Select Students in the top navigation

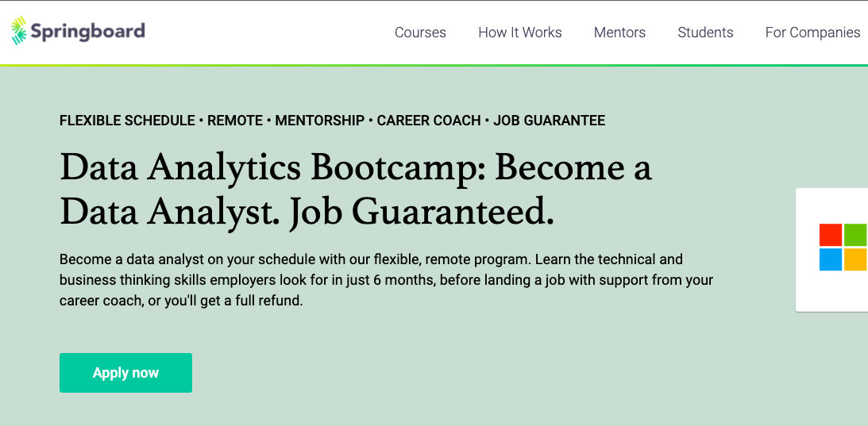pos(705,33)
